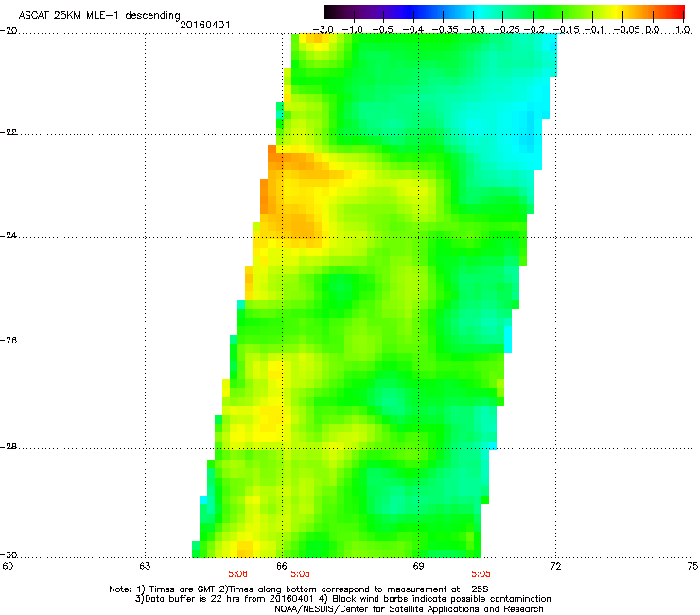Click the red '5:05' time next to longitude 66
Viewport: 700px width, 615px height.
300,574
